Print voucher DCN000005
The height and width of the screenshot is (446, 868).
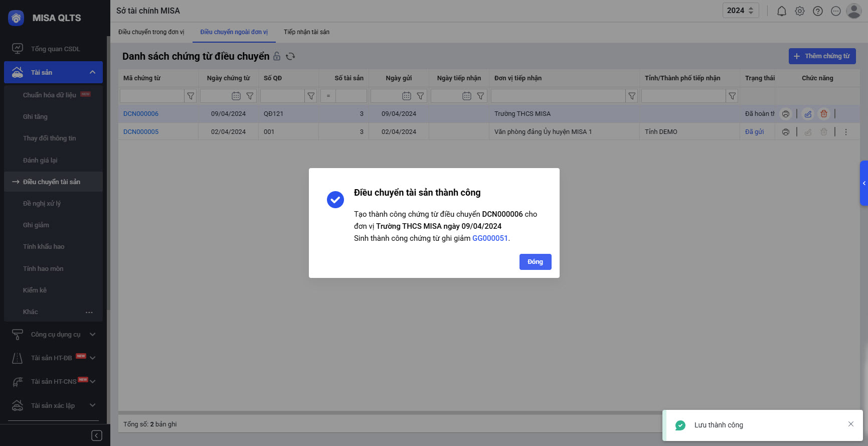click(786, 132)
